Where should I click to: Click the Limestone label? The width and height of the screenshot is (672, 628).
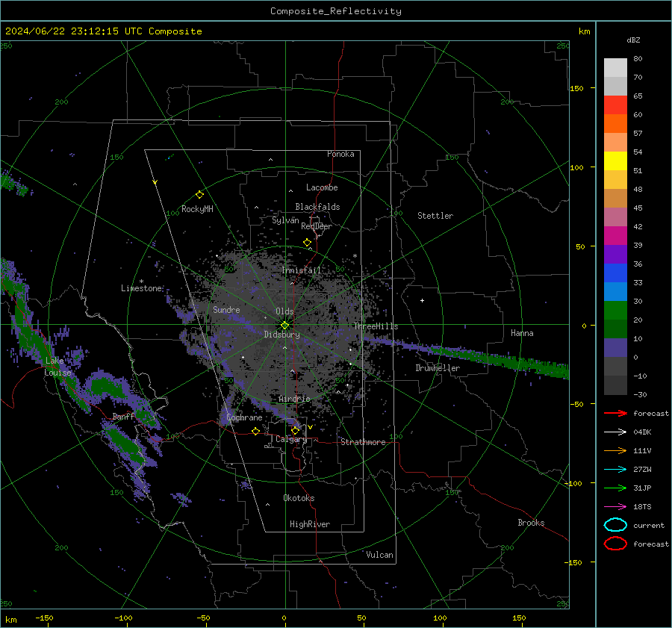click(141, 288)
